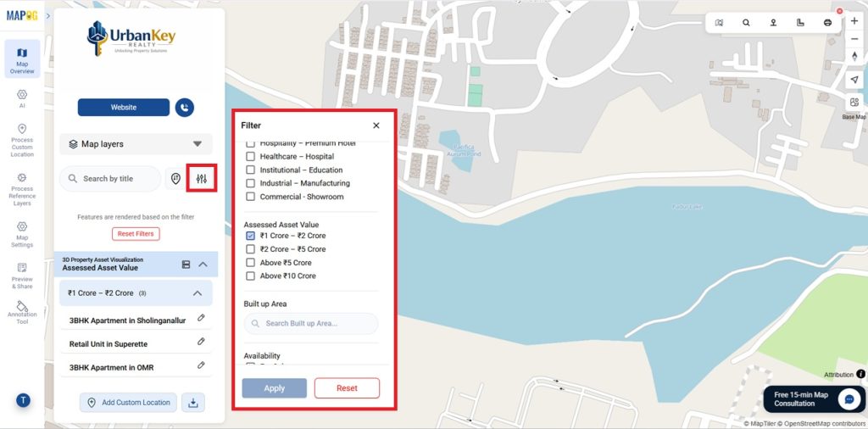
Task: Click the phone call icon button
Action: (x=184, y=108)
